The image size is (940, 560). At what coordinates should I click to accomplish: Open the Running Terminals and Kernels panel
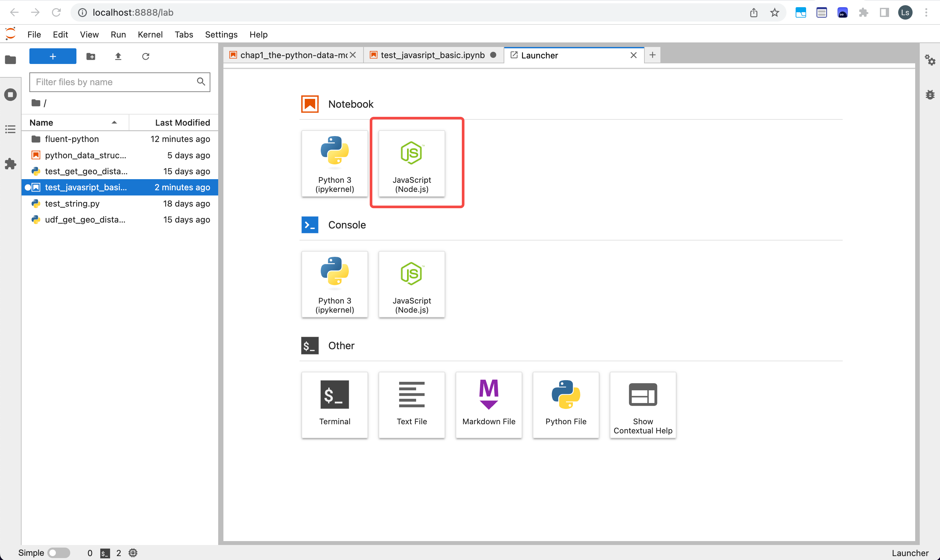tap(10, 94)
